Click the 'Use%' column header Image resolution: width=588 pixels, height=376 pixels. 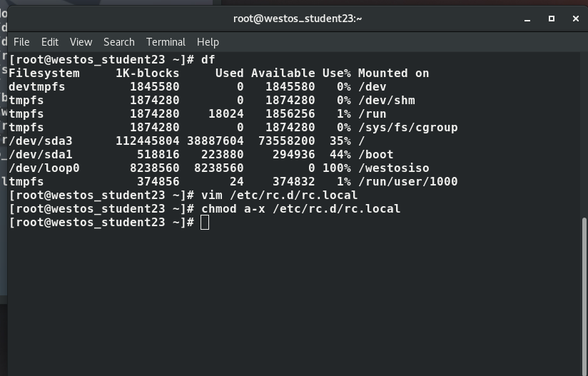point(337,73)
